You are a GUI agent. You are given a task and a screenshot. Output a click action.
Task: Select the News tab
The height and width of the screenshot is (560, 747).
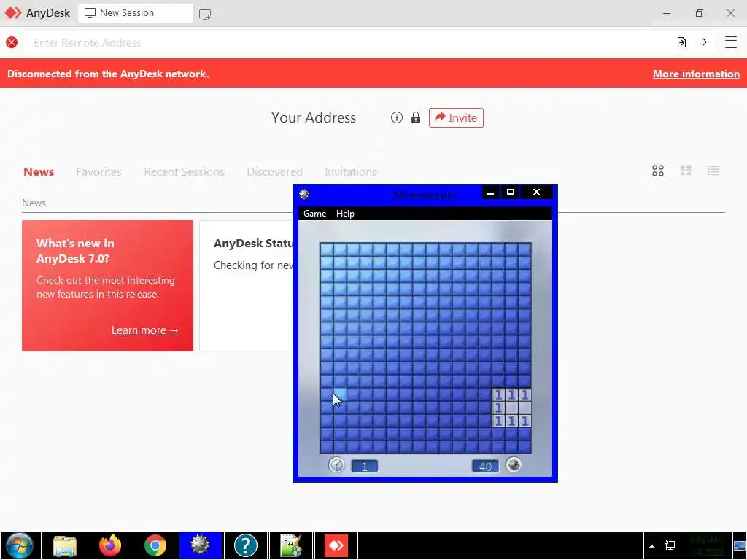[x=39, y=172]
